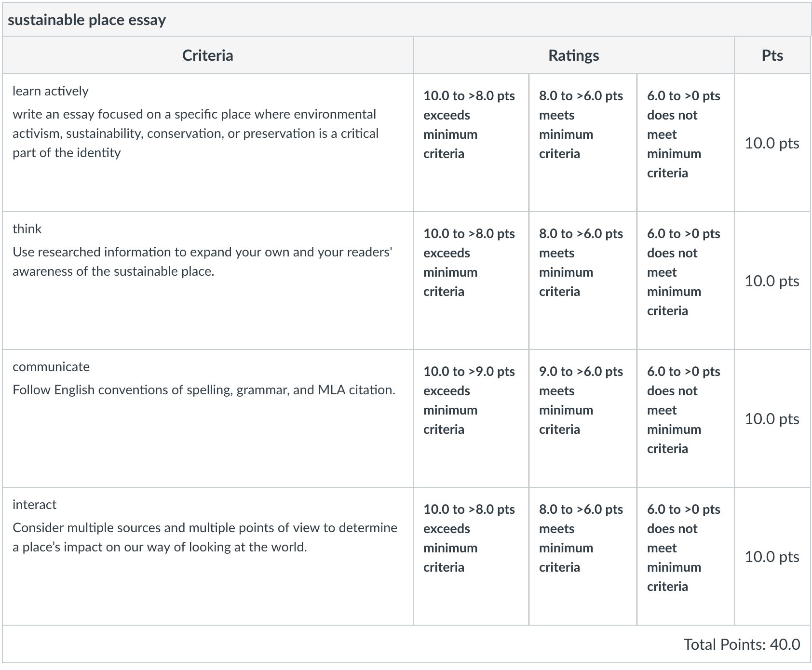Image resolution: width=812 pixels, height=670 pixels.
Task: Select the 'sustainable place essay' rubric title
Action: point(87,20)
